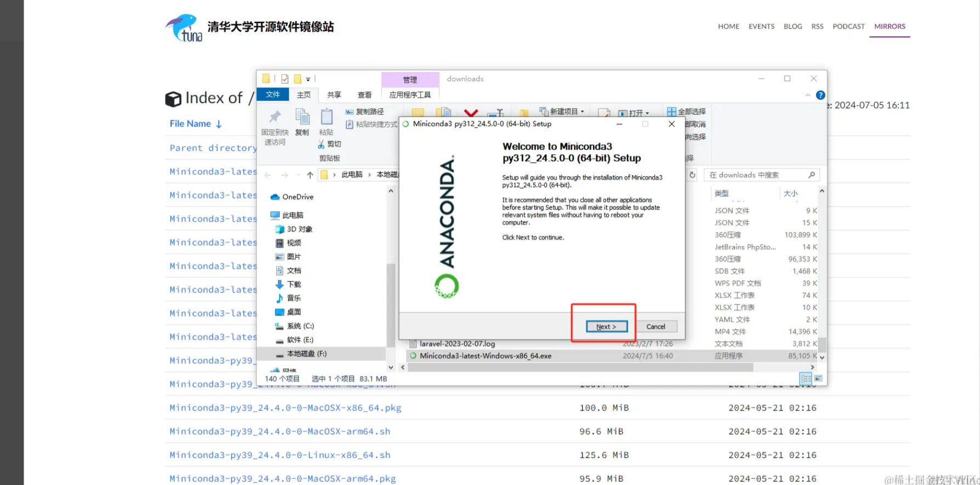
Task: Click the TUNA mirror site logo
Action: [x=184, y=28]
